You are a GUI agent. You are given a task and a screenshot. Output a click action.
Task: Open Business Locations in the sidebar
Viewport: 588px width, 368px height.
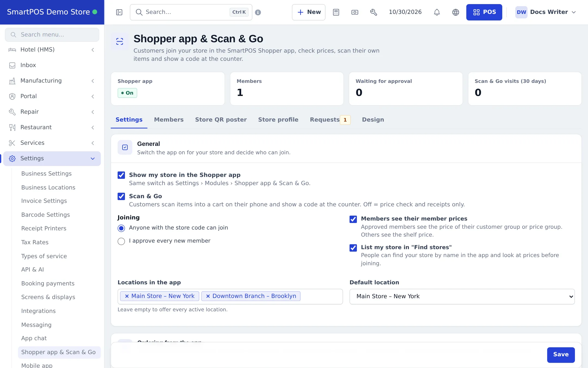(x=48, y=188)
